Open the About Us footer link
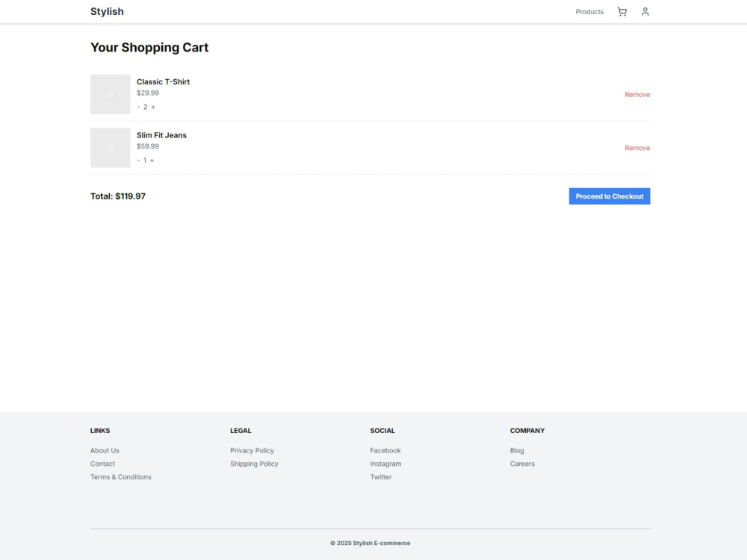The height and width of the screenshot is (560, 747). coord(105,450)
